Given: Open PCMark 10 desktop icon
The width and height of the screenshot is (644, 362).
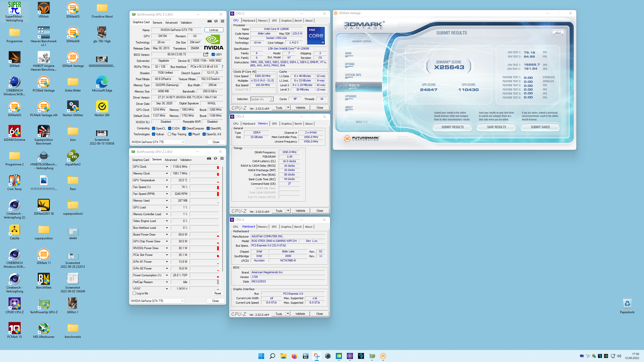Looking at the screenshot, I should click(x=14, y=330).
